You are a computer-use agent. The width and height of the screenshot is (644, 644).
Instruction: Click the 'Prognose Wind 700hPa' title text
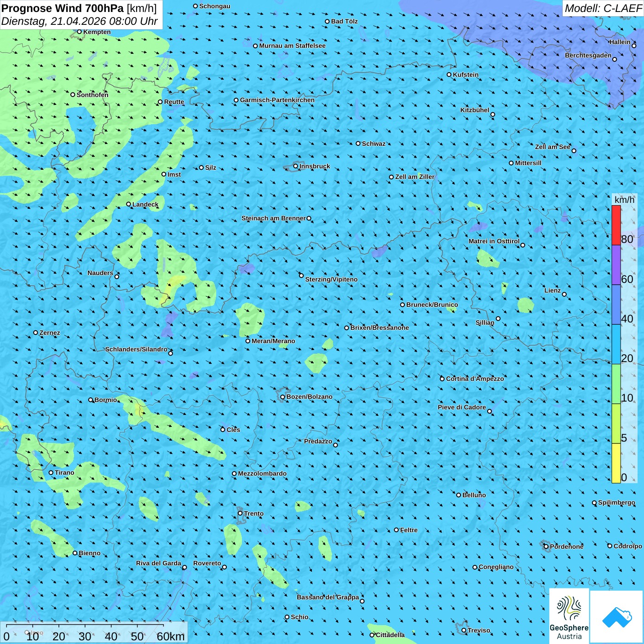click(63, 8)
